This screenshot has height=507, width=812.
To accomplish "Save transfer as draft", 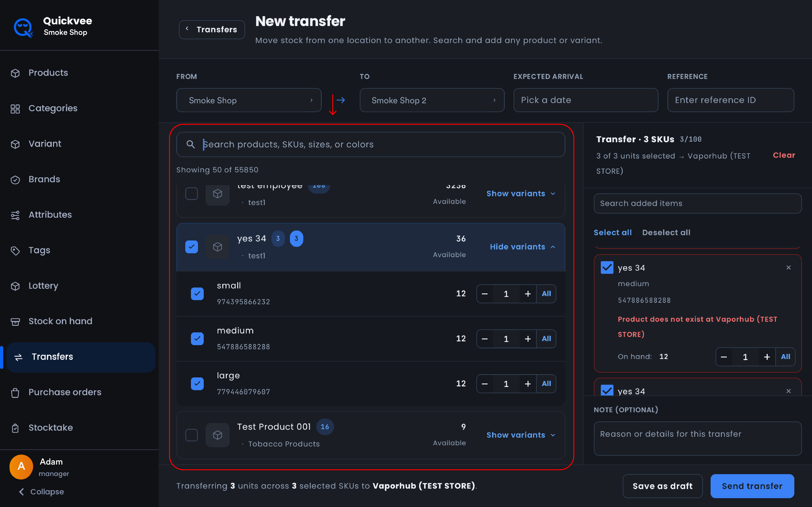I will pos(662,486).
